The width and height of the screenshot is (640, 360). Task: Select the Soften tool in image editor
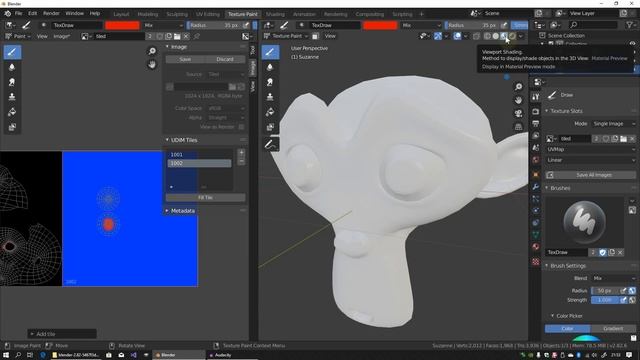[x=12, y=67]
